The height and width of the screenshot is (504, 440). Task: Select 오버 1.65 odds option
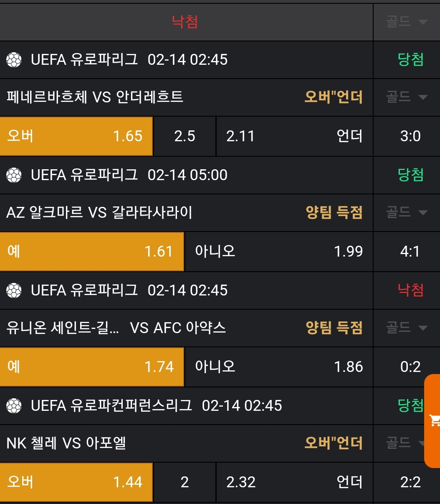click(x=76, y=136)
